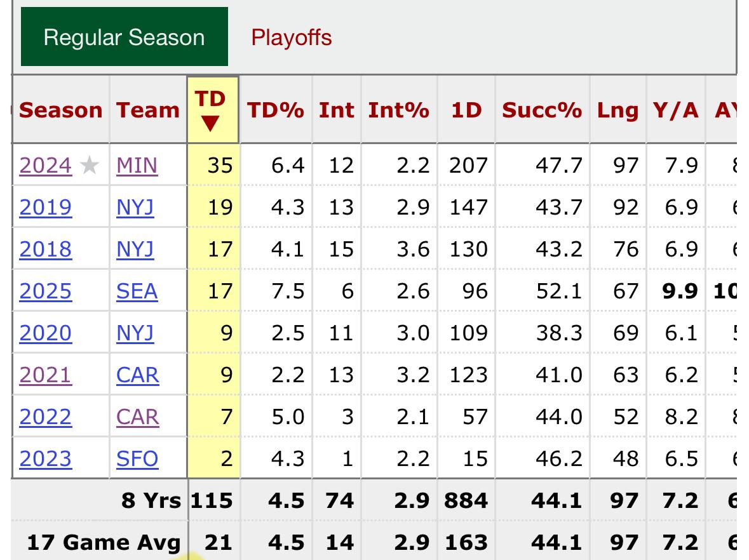This screenshot has height=560, width=749.
Task: Sort by the Y/A column header
Action: click(x=675, y=110)
